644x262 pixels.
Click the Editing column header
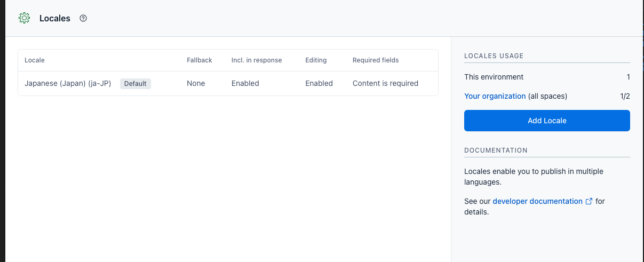[316, 60]
